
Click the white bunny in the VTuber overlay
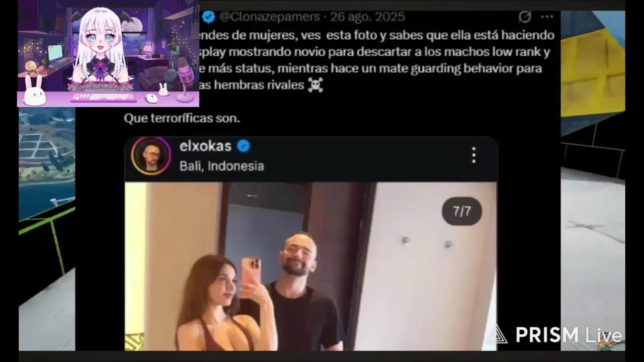pyautogui.click(x=35, y=91)
